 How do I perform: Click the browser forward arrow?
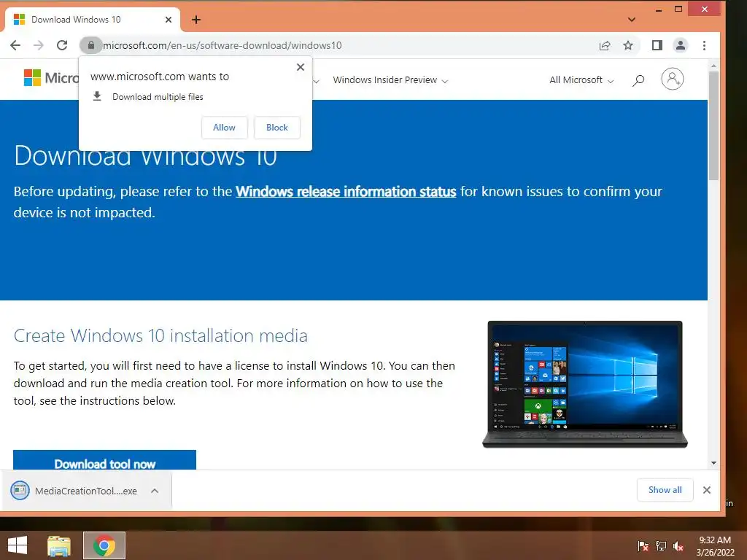click(x=39, y=45)
